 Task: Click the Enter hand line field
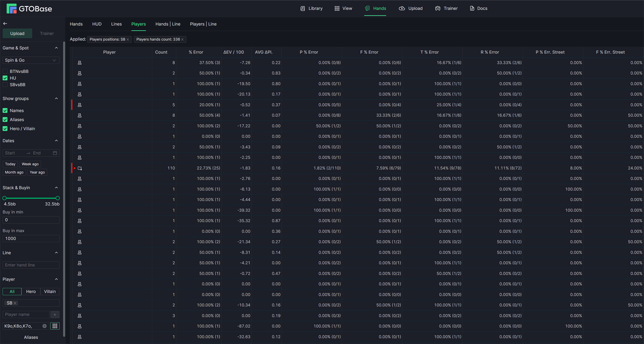pos(31,265)
